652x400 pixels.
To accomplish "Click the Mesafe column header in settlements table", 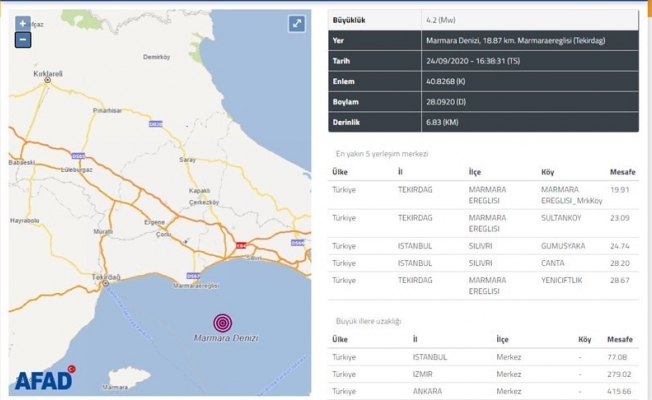I will point(621,172).
